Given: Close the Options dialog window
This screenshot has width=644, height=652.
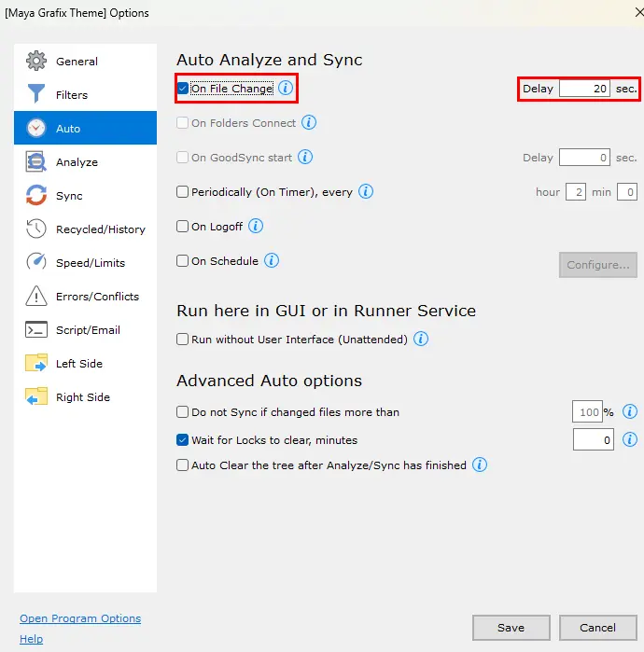Looking at the screenshot, I should (x=638, y=12).
